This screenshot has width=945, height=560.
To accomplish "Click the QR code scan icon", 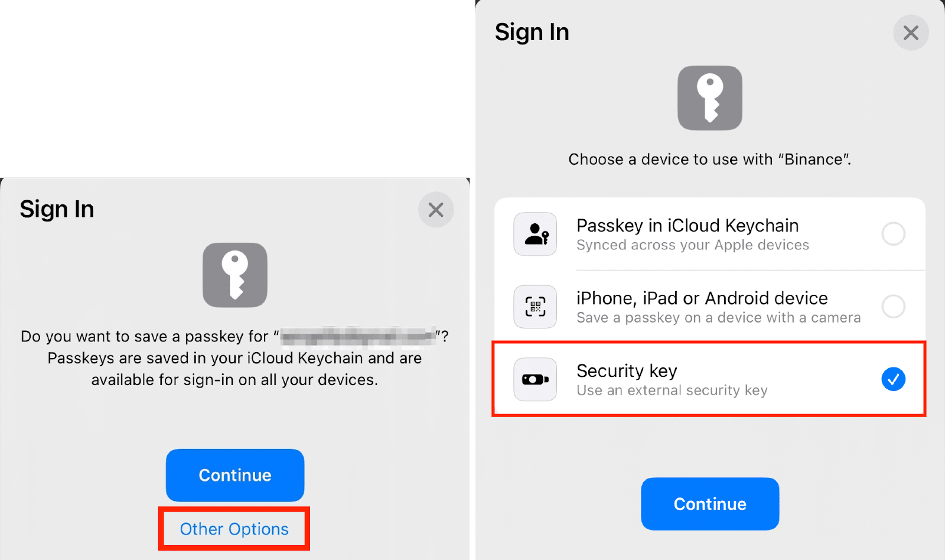I will point(535,307).
